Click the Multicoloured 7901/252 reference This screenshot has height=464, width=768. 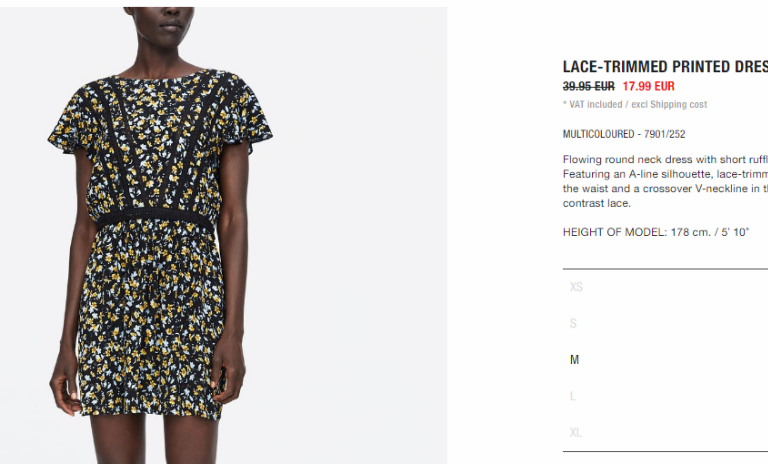624,134
